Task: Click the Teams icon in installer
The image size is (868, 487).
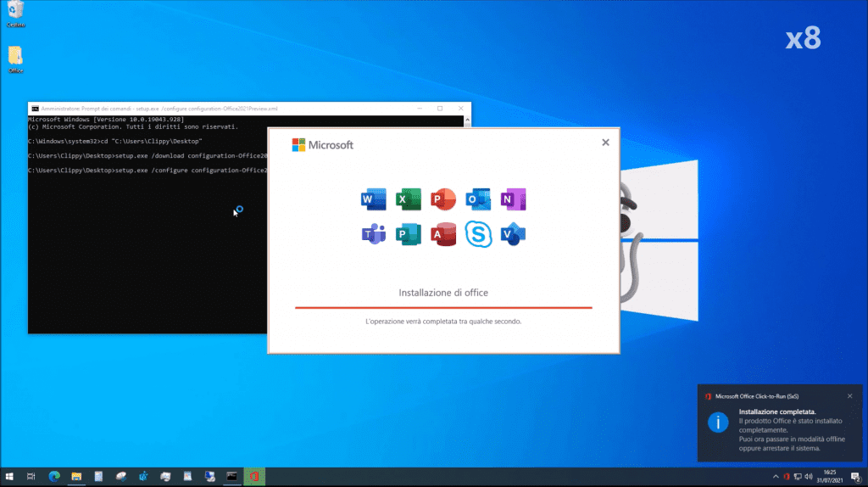Action: coord(373,234)
